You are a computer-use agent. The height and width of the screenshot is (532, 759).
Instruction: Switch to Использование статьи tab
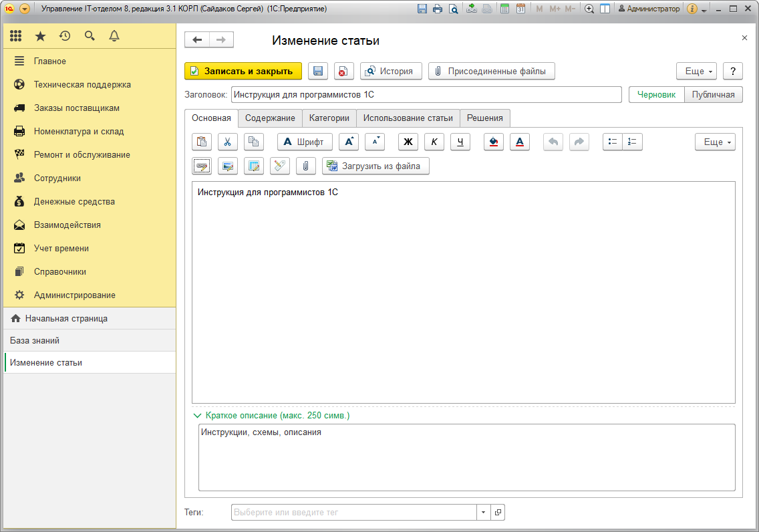[x=408, y=118]
